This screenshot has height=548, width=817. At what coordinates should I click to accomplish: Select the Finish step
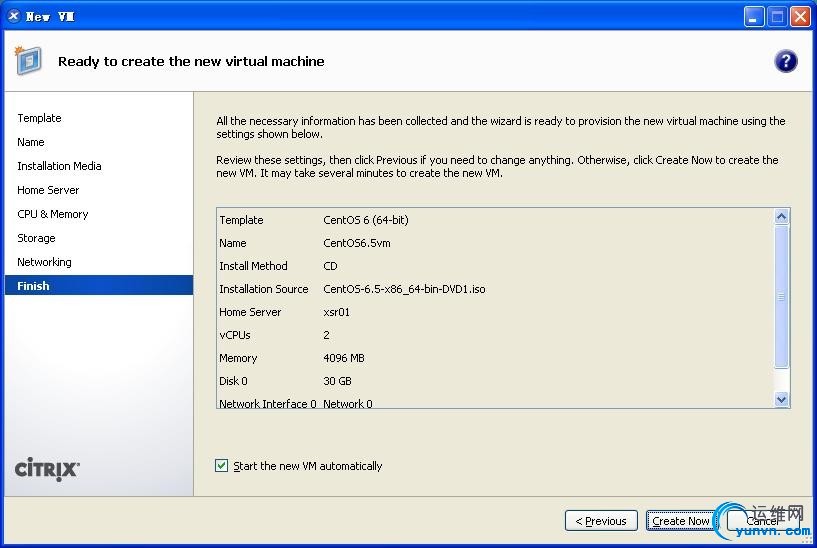pyautogui.click(x=99, y=285)
